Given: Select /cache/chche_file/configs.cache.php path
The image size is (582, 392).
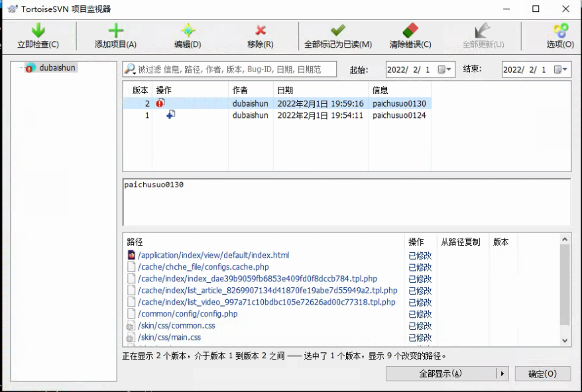Looking at the screenshot, I should (204, 267).
